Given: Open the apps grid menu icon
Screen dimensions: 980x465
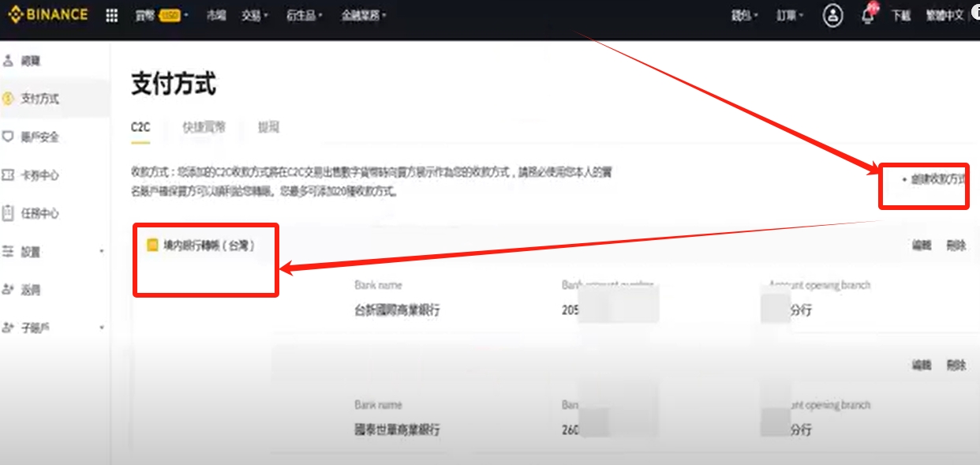Looking at the screenshot, I should pyautogui.click(x=112, y=16).
